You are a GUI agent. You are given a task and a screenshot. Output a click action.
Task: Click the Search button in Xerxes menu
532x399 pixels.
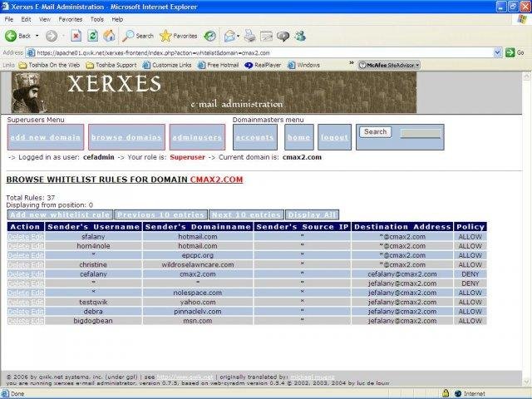[x=375, y=131]
